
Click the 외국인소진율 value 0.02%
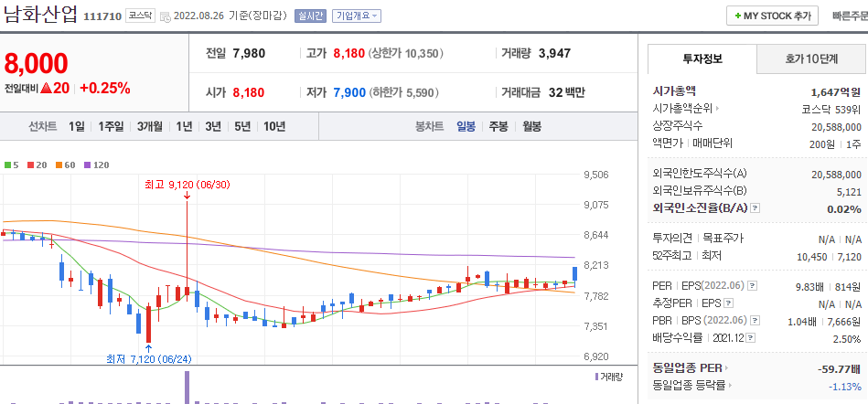coord(844,209)
